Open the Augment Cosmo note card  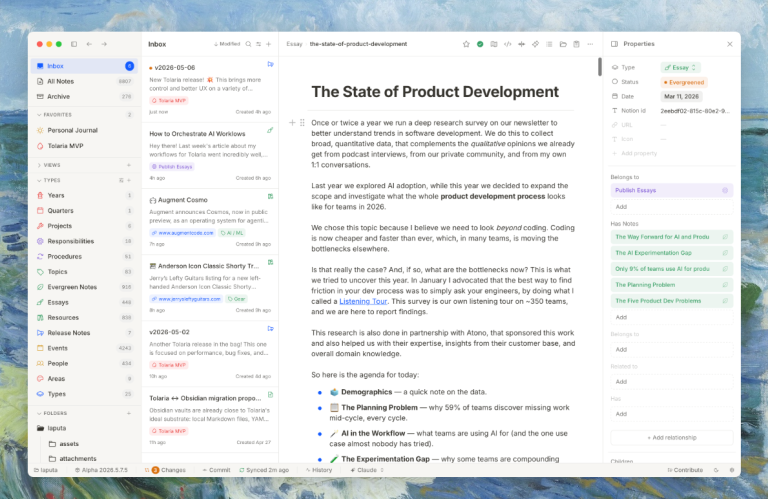pyautogui.click(x=210, y=222)
